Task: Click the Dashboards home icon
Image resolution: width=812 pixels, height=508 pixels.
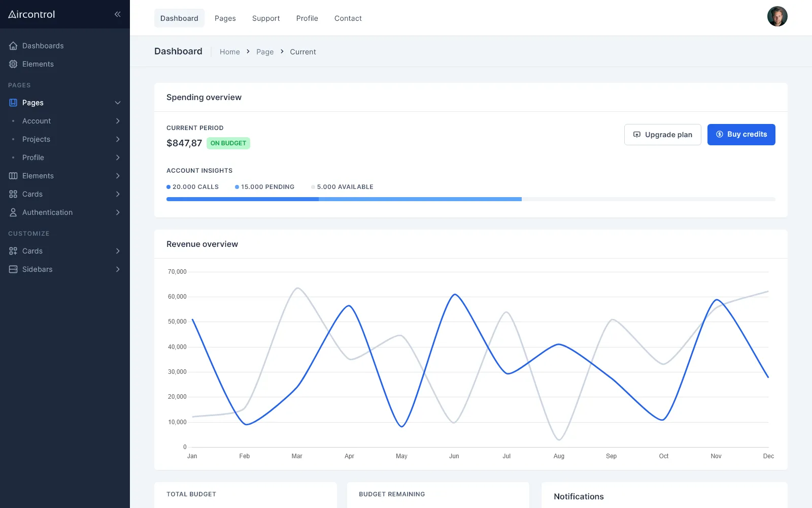Action: 13,46
